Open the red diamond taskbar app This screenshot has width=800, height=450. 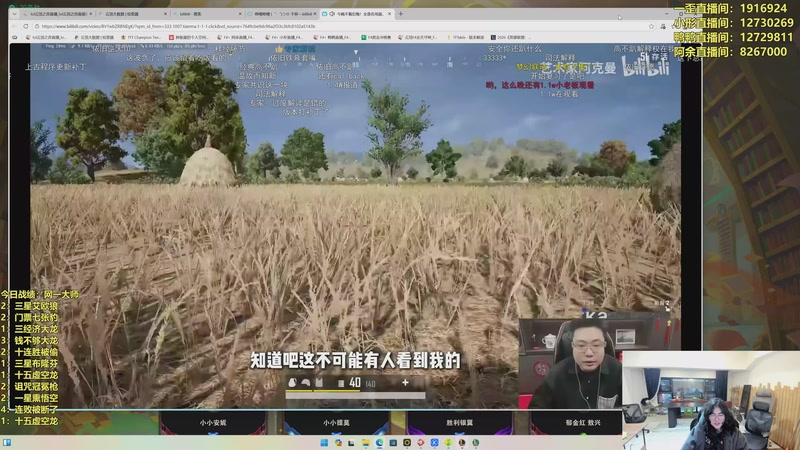click(x=421, y=442)
